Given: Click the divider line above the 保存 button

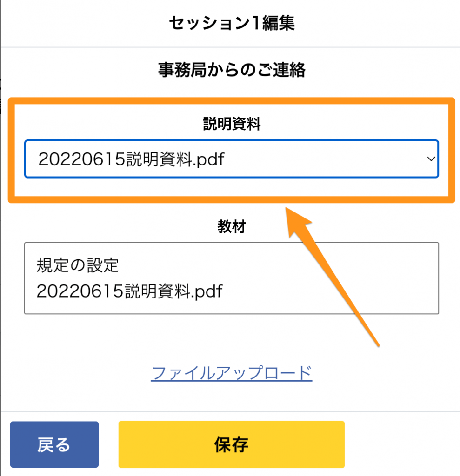Looking at the screenshot, I should (x=230, y=412).
